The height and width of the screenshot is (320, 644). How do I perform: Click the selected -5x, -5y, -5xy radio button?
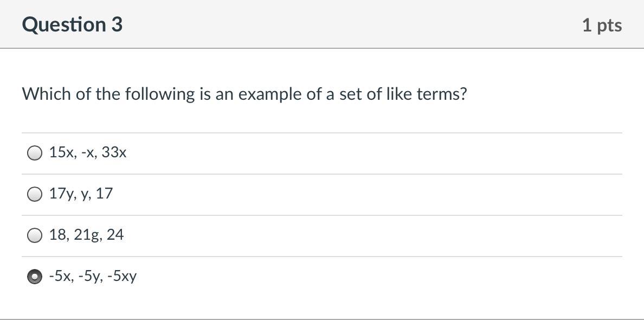click(x=34, y=277)
